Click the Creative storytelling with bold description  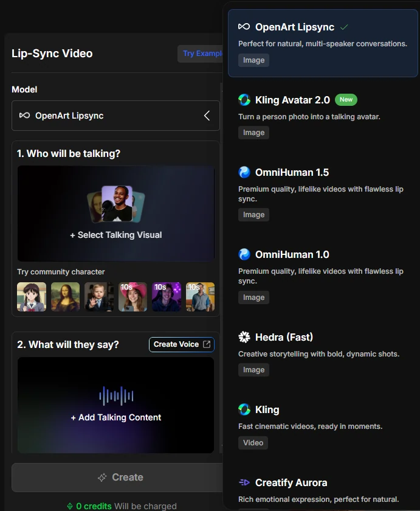coord(318,354)
